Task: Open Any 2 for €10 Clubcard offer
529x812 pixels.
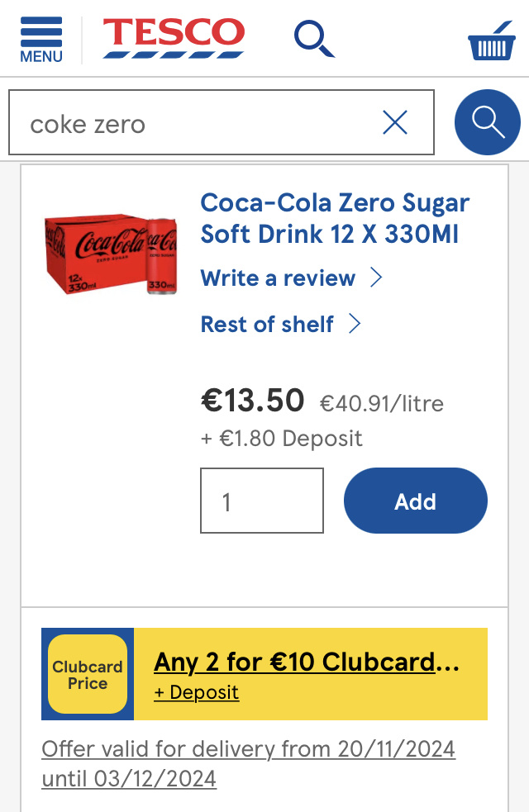Action: point(306,662)
